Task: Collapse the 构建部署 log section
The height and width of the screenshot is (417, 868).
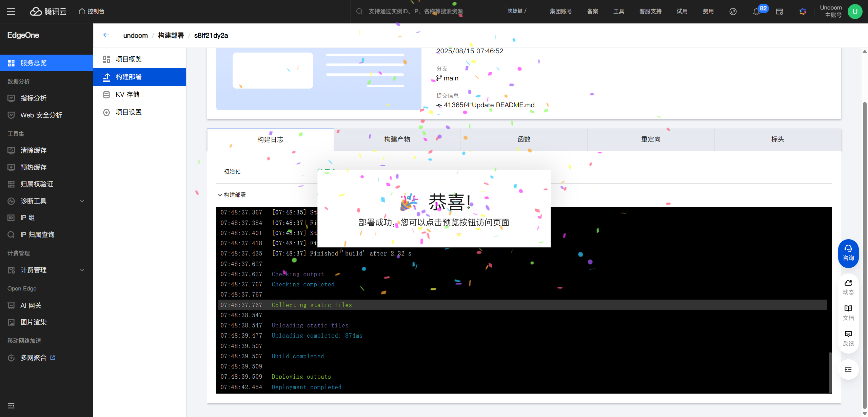Action: pos(220,195)
